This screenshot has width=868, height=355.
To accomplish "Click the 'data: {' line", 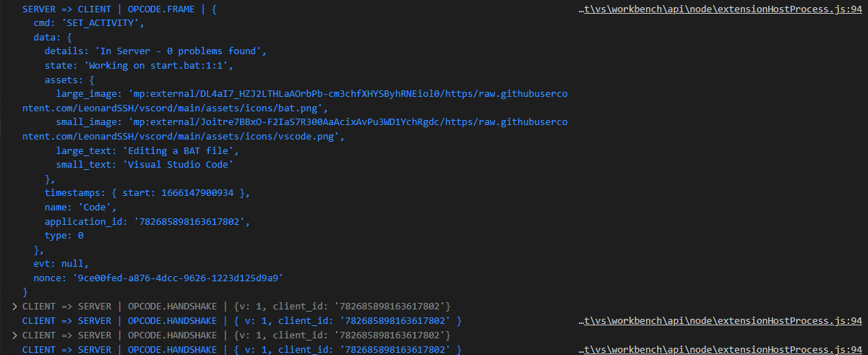I will tap(53, 38).
